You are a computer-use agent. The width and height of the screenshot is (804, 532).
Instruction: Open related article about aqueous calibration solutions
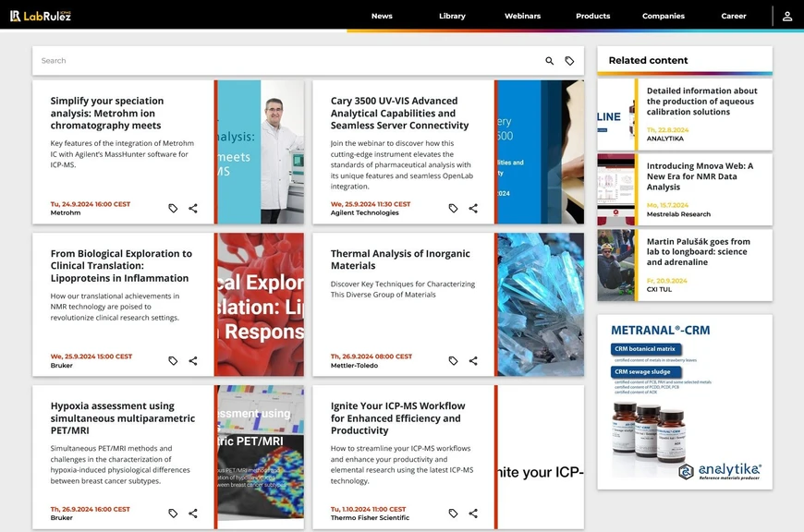pos(701,102)
